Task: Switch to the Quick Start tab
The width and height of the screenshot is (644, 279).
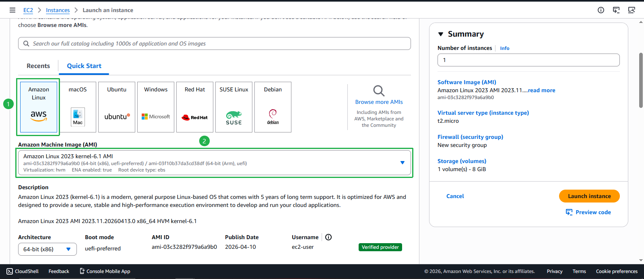Action: (84, 66)
